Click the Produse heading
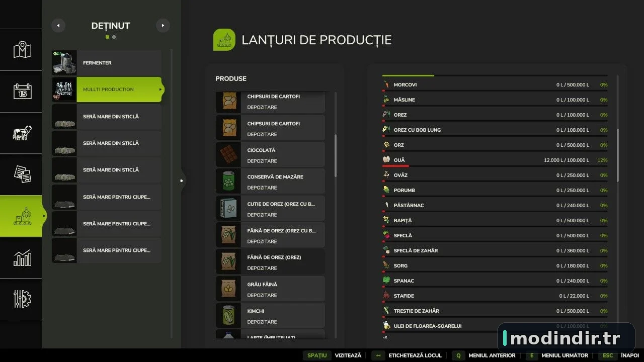The image size is (644, 362). [x=231, y=78]
